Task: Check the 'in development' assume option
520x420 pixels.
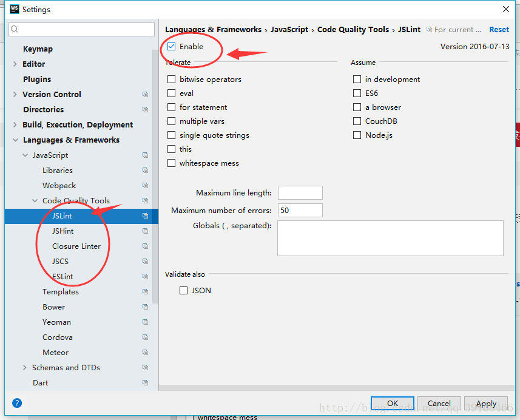Action: 357,80
